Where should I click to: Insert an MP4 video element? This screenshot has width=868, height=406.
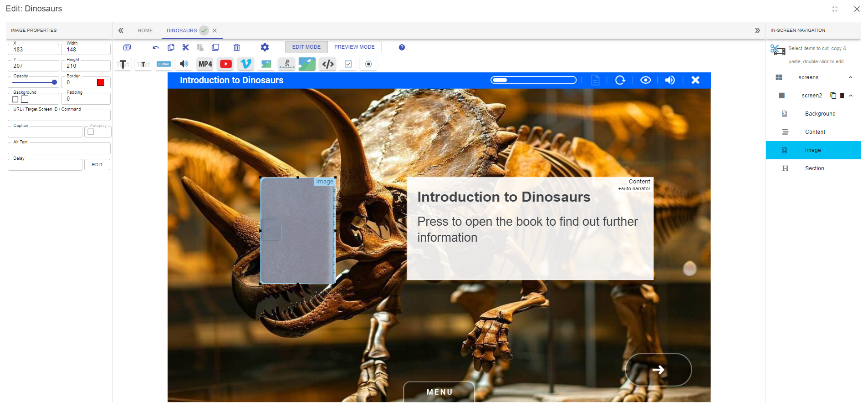205,64
